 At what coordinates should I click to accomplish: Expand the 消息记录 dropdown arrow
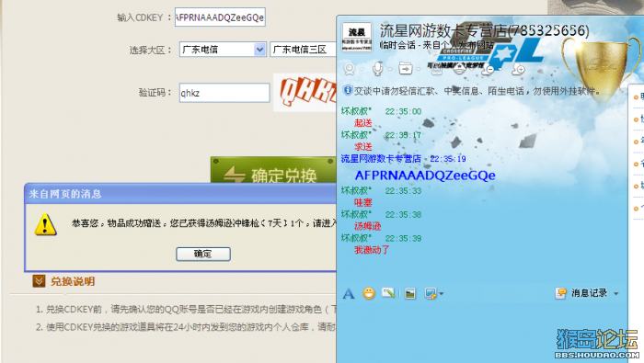point(615,293)
